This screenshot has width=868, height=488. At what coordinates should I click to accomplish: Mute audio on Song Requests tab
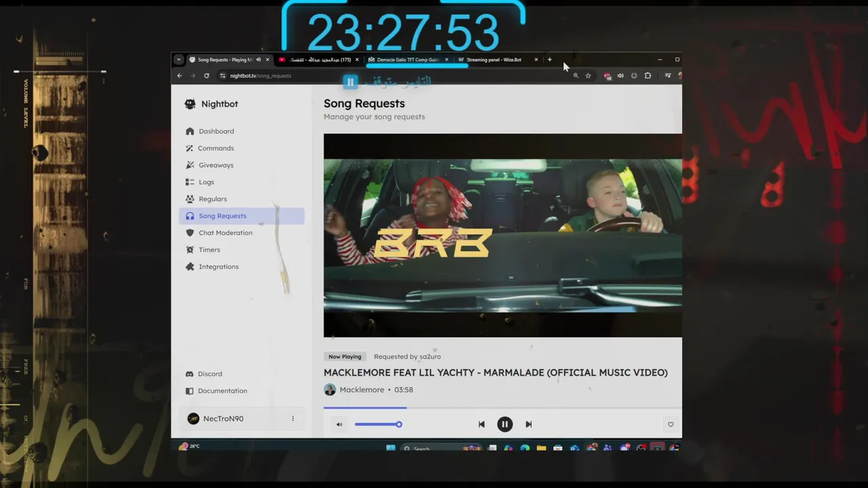258,60
